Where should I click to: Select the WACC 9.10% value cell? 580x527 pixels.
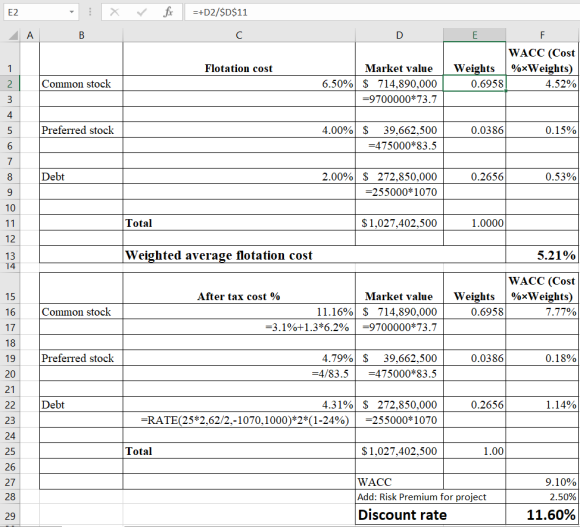point(541,482)
